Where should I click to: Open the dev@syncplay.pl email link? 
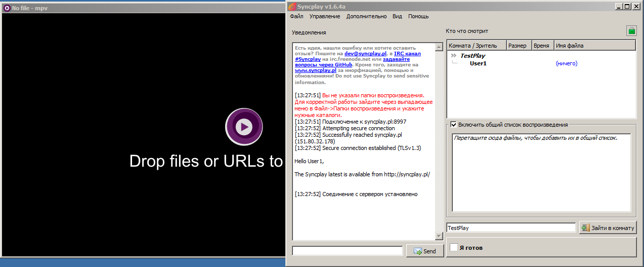click(x=369, y=53)
